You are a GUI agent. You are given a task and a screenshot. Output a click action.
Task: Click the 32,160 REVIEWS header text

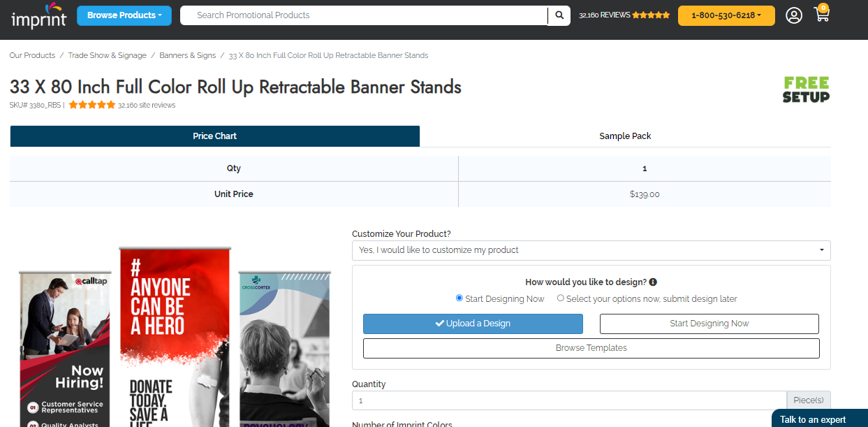[x=605, y=15]
